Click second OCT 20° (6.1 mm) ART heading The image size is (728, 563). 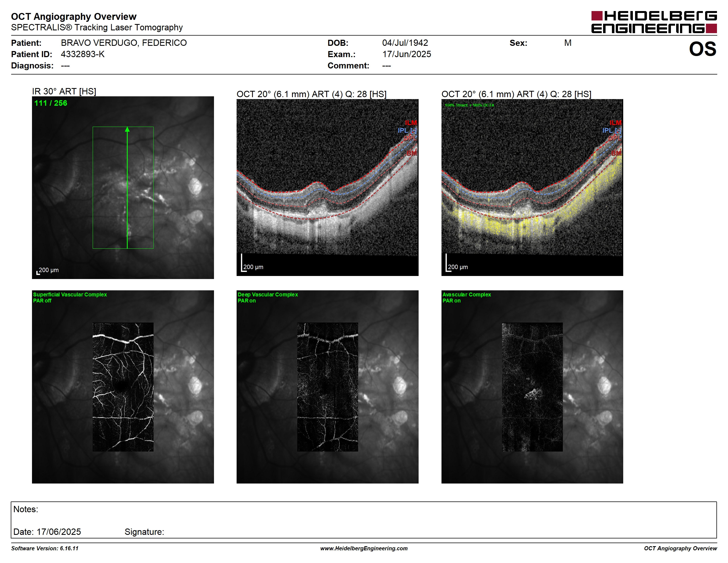516,94
